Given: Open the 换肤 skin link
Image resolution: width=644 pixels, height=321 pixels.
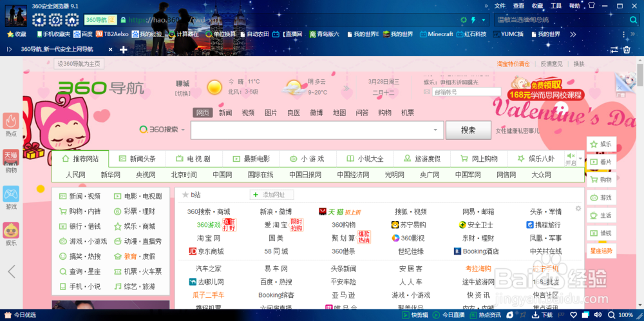Looking at the screenshot, I should 579,64.
